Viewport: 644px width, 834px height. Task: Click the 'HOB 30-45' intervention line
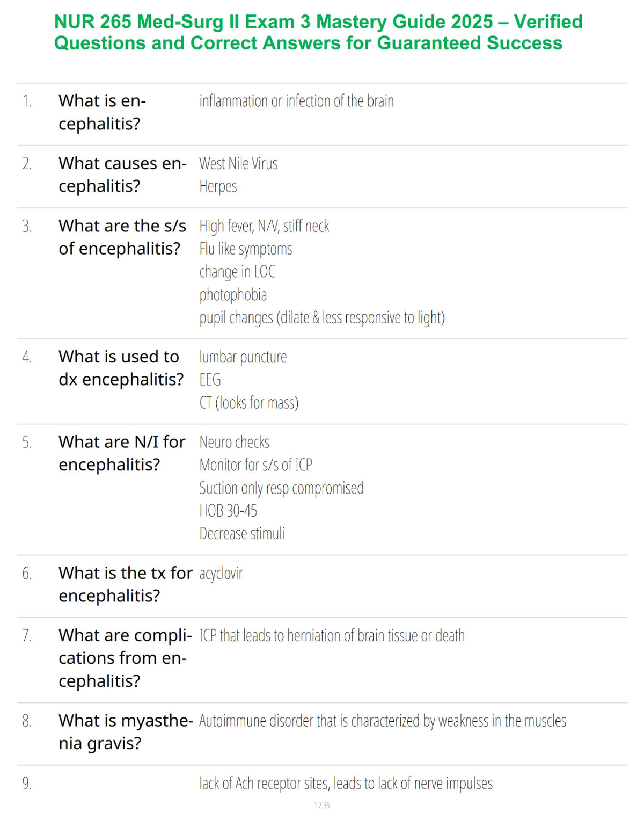tap(228, 511)
